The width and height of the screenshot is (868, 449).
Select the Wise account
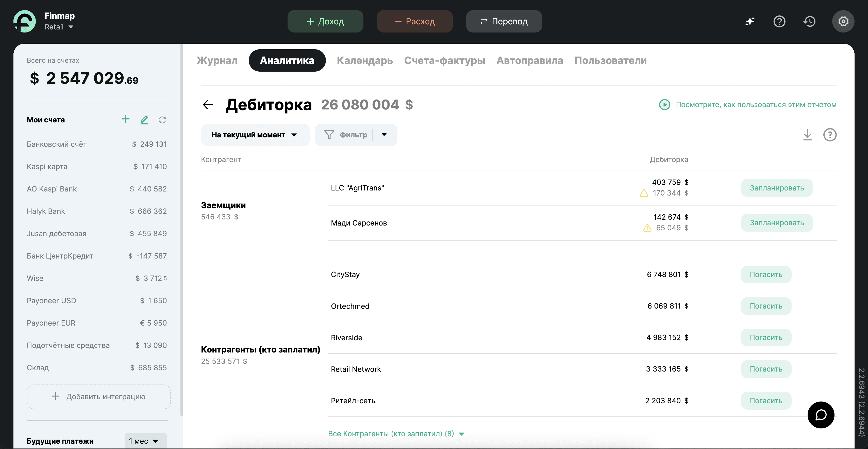click(x=97, y=278)
